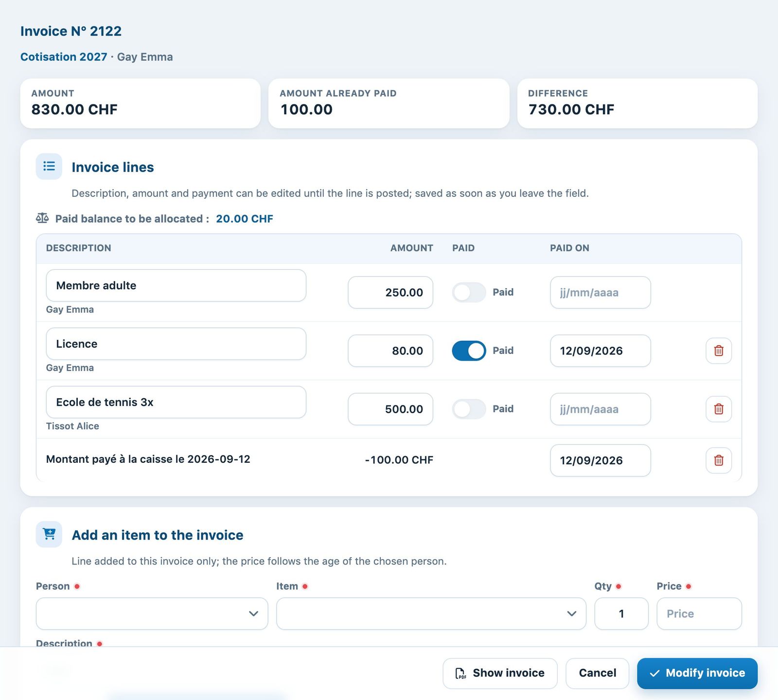
Task: Delete the Licence invoice line
Action: click(719, 350)
